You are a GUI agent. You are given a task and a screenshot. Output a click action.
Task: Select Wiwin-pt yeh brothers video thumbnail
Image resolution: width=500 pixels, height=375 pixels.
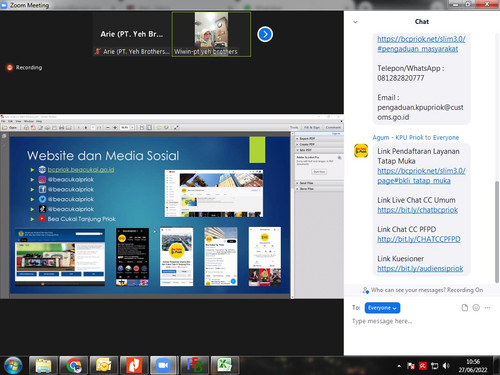(x=211, y=34)
